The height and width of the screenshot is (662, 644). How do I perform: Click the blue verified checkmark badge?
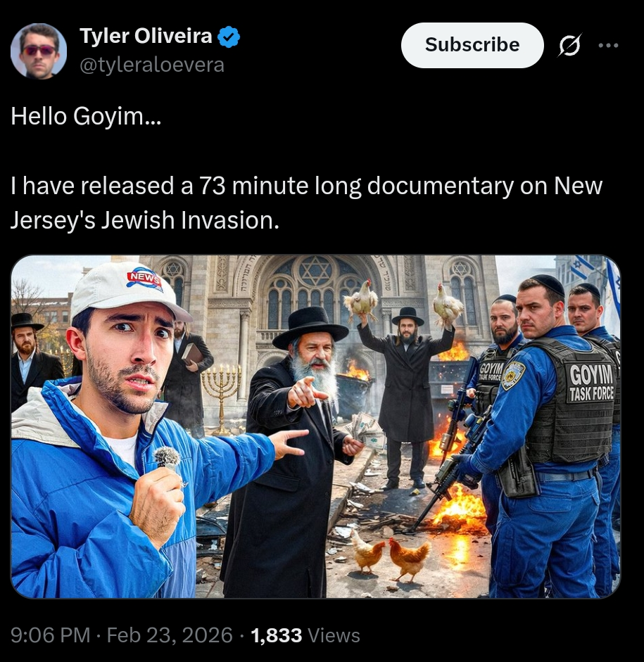pyautogui.click(x=229, y=37)
